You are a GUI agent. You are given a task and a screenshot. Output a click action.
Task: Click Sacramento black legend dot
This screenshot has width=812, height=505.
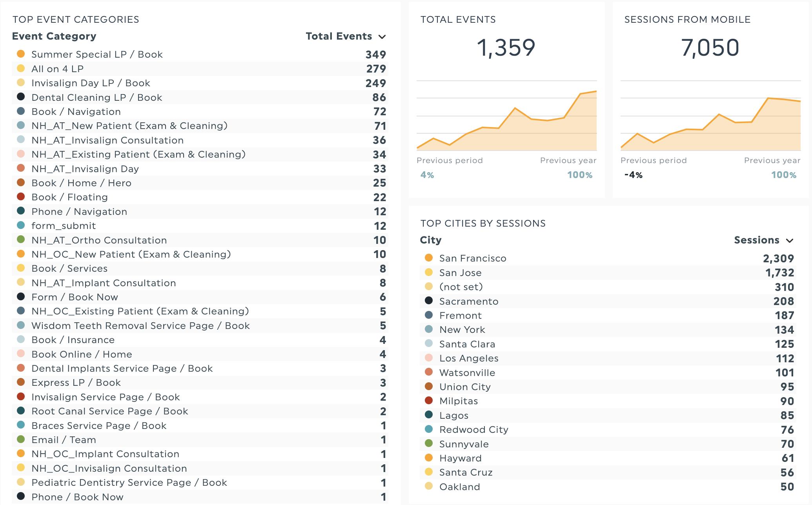429,300
